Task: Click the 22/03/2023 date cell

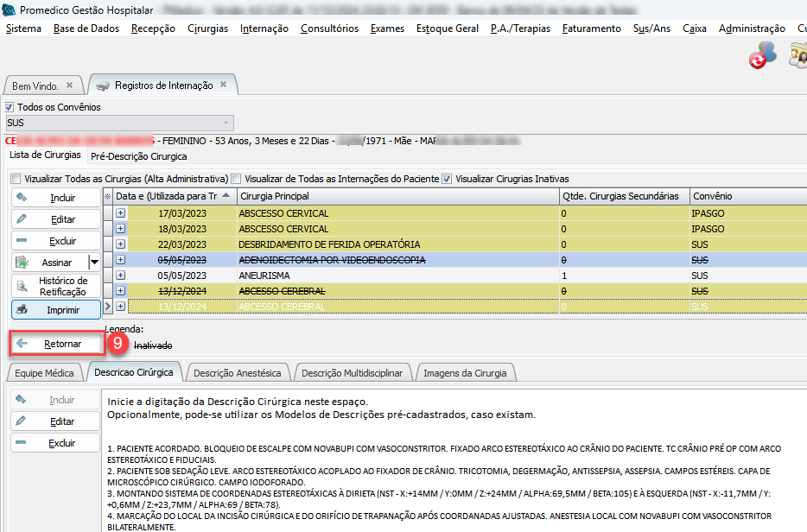Action: pyautogui.click(x=182, y=244)
